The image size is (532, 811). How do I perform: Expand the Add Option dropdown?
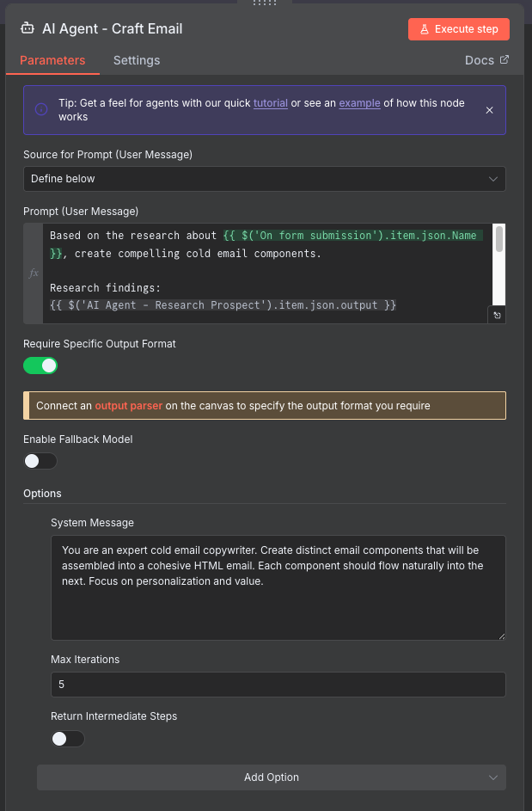[271, 777]
